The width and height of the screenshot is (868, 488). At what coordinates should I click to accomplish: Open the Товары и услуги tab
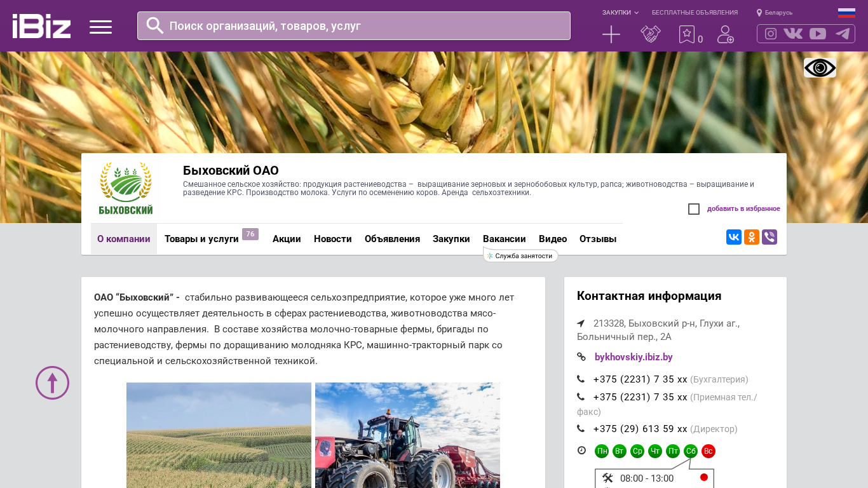click(x=201, y=239)
